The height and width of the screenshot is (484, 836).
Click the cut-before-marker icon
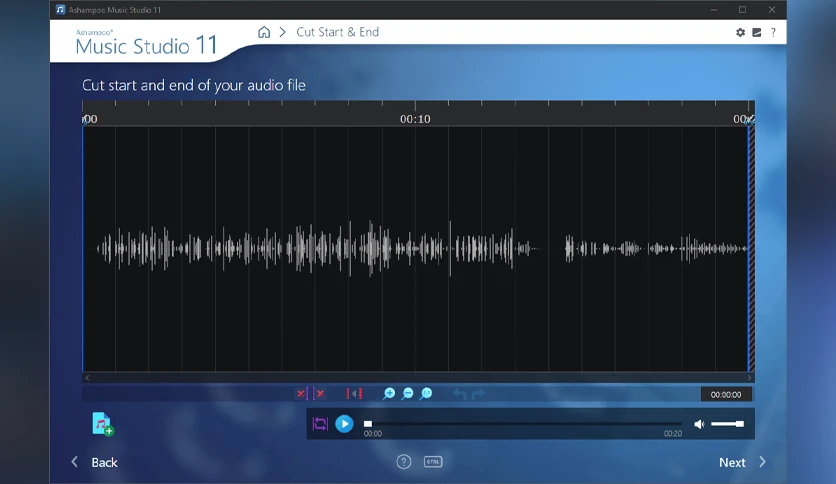[301, 394]
